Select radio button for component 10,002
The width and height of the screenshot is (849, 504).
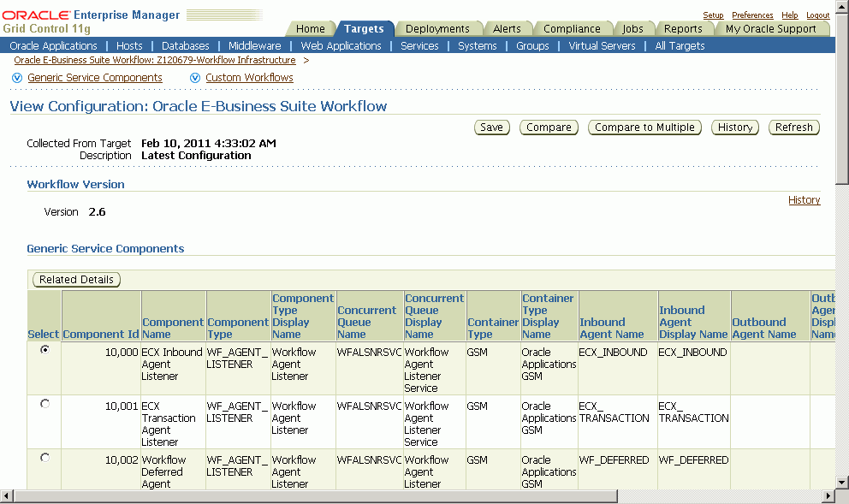click(x=45, y=458)
